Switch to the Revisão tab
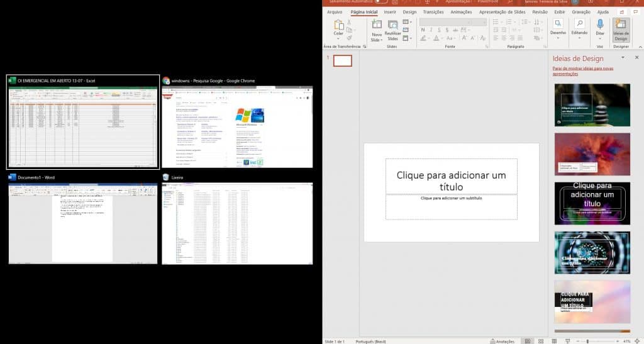 pos(540,13)
